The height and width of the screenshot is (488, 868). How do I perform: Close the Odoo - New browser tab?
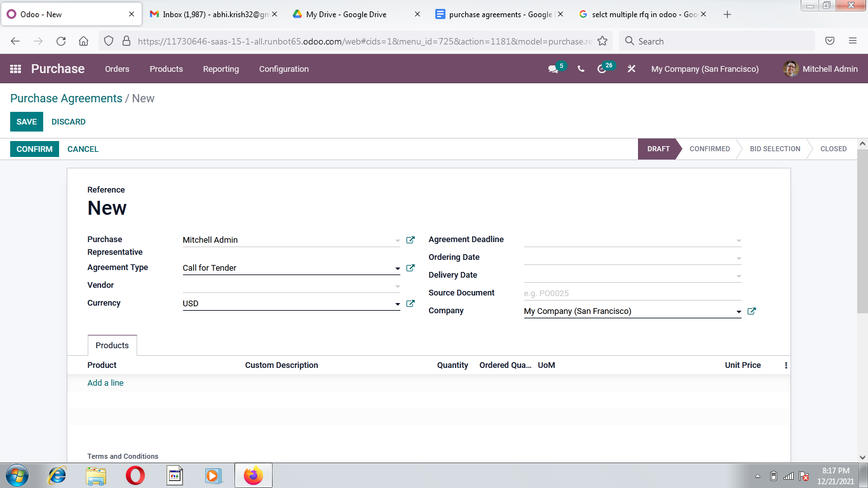click(x=132, y=14)
